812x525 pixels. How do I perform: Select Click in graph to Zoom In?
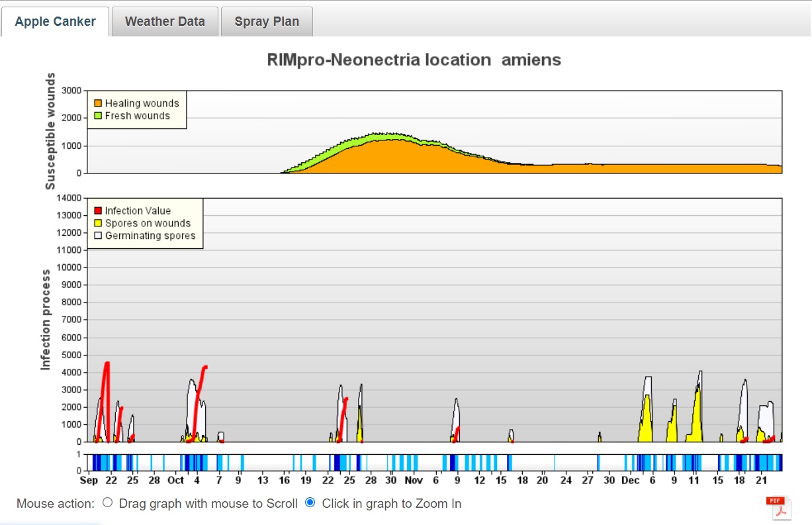click(310, 503)
